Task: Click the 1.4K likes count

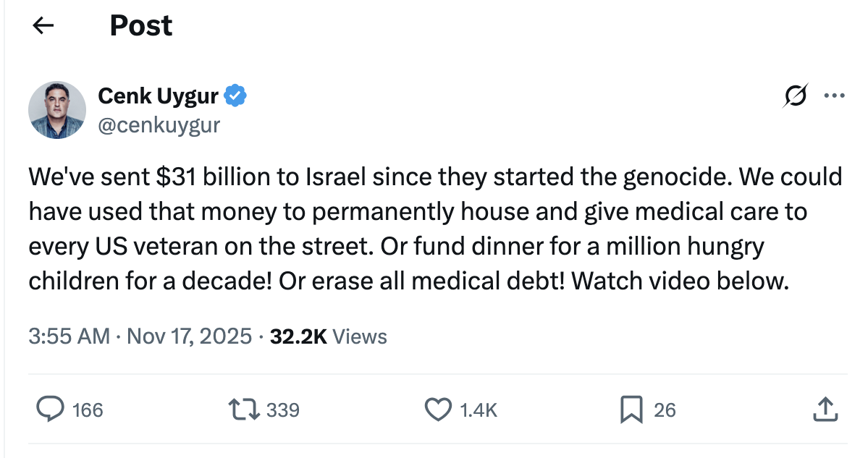Action: tap(479, 410)
